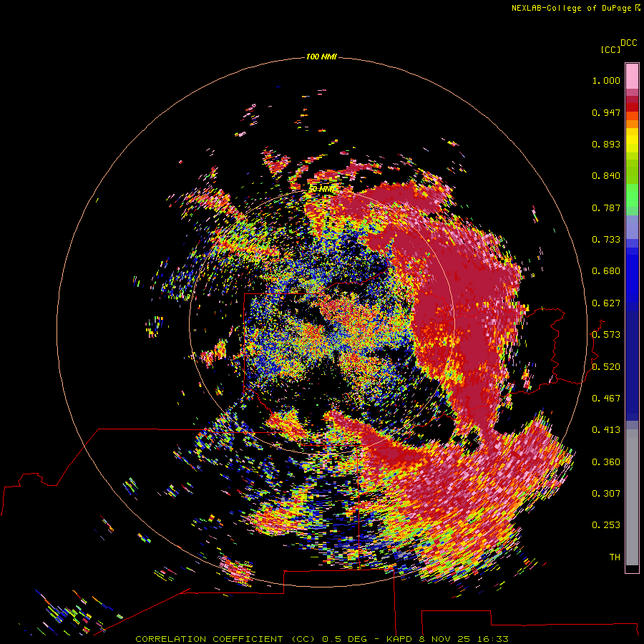Click the 0.467 scale value
Viewport: 644px width, 644px height.
click(x=606, y=399)
